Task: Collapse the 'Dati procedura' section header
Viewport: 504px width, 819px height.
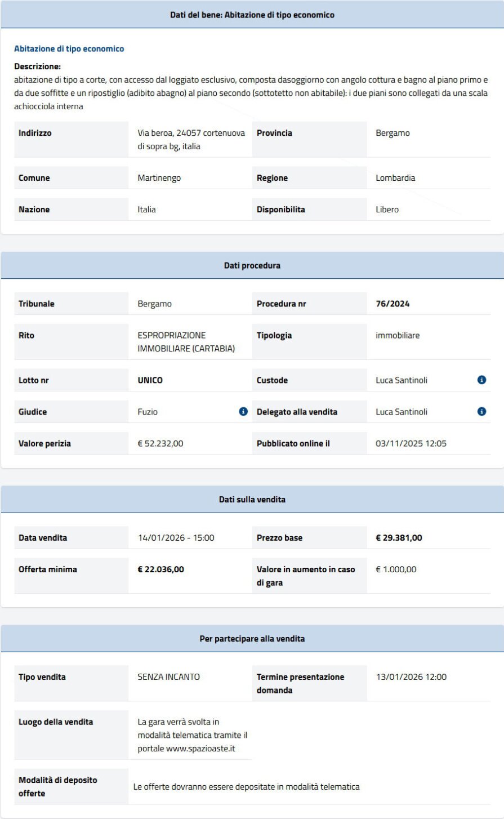Action: (x=252, y=265)
